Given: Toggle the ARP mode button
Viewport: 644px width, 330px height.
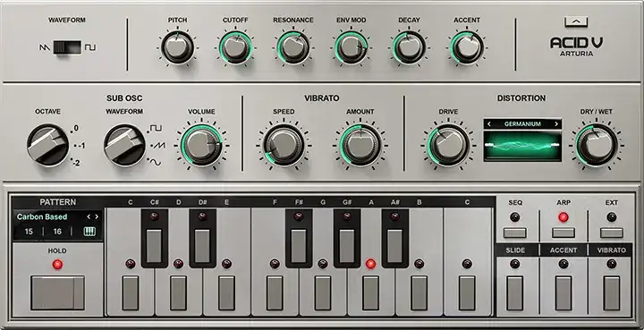Looking at the screenshot, I should click(x=563, y=233).
